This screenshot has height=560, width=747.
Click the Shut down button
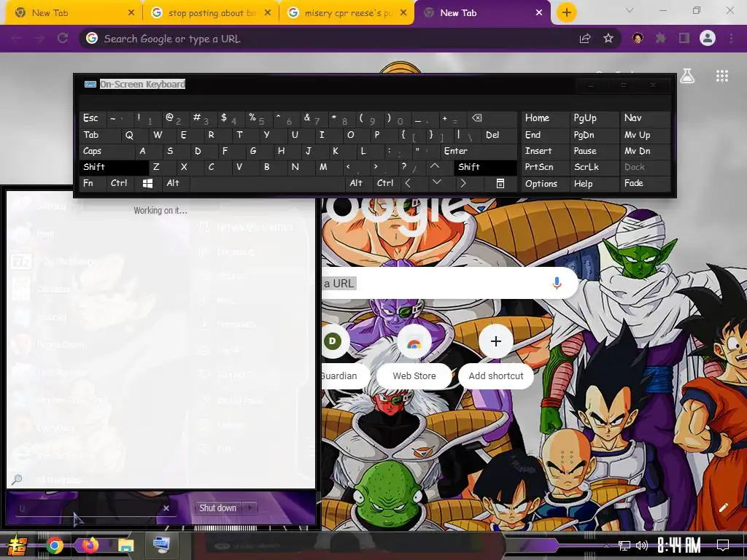(218, 508)
